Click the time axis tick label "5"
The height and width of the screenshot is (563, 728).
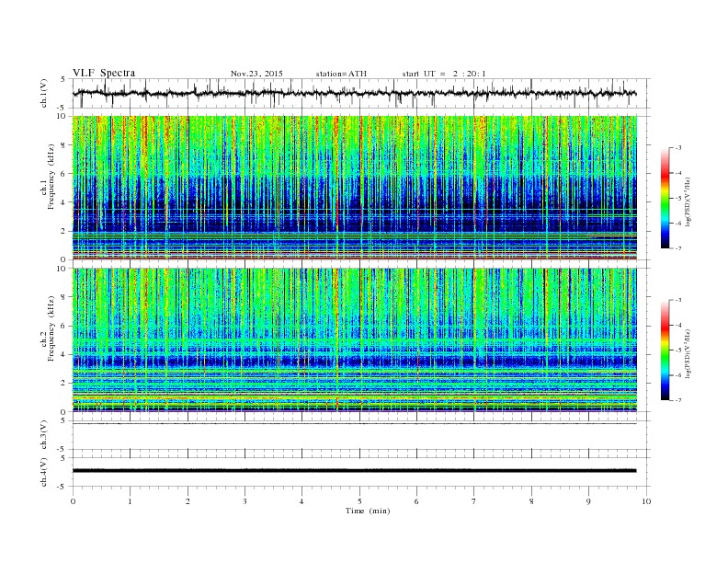pos(359,501)
